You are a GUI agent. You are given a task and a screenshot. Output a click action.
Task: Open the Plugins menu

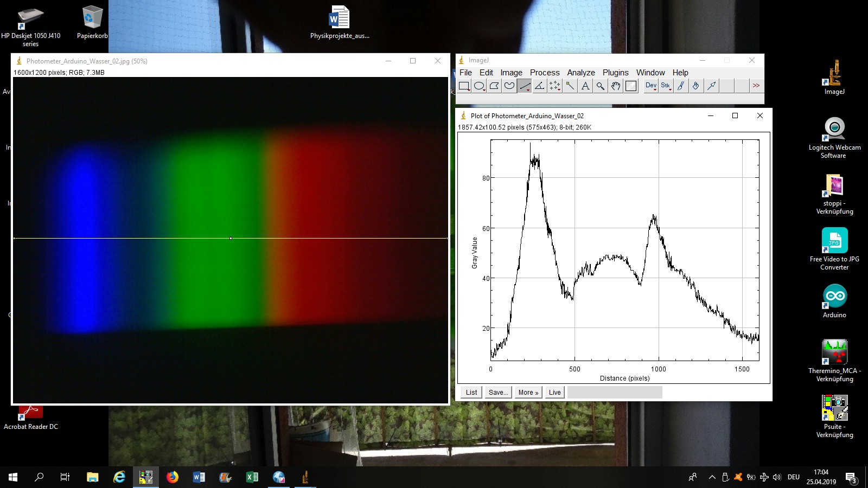pyautogui.click(x=616, y=73)
